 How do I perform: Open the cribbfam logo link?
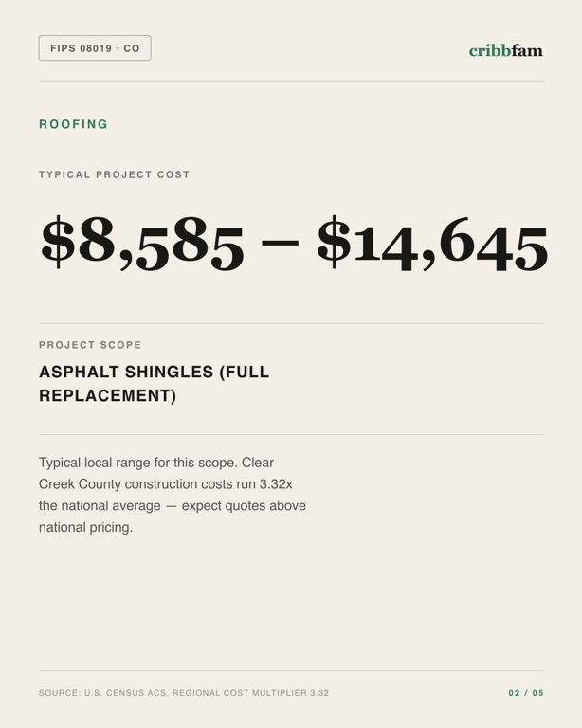tap(505, 50)
